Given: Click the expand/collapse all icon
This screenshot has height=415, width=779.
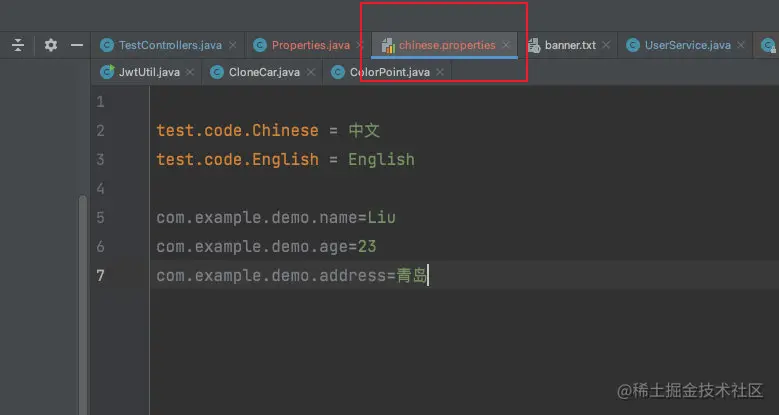Looking at the screenshot, I should click(18, 45).
